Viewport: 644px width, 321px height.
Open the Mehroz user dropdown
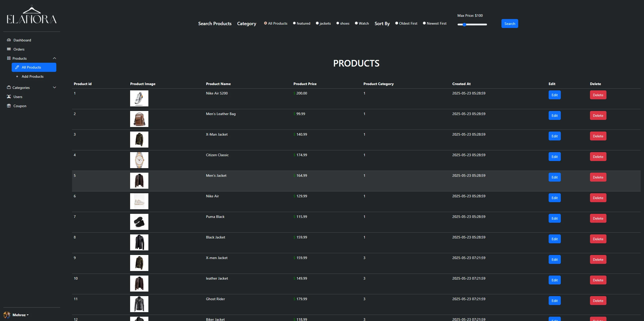[x=21, y=315]
